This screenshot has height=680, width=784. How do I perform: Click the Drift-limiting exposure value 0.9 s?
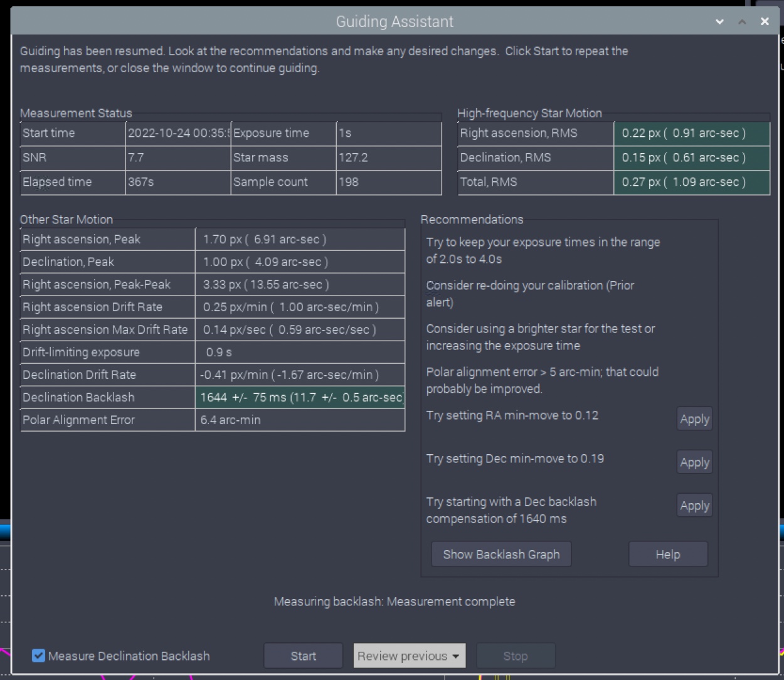pos(300,353)
